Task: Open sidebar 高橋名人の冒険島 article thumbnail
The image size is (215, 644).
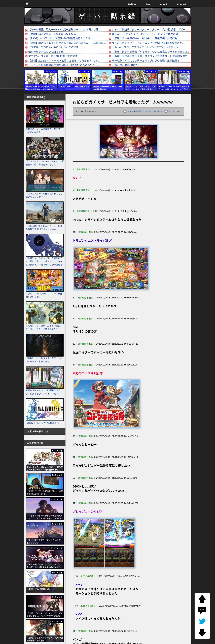Action: 45,281
